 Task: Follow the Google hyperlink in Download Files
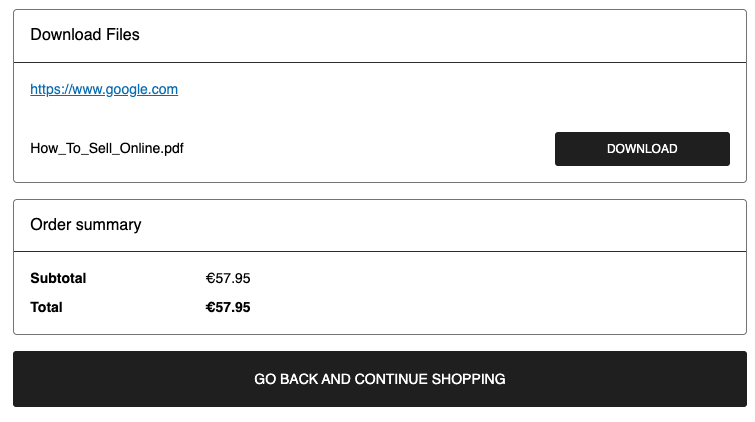coord(104,89)
